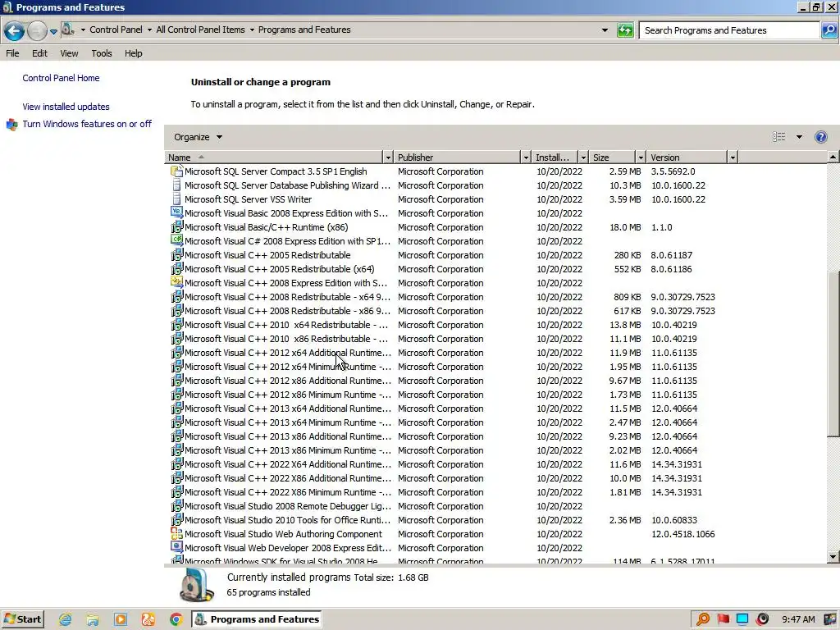
Task: Open the Tools menu
Action: (x=101, y=53)
